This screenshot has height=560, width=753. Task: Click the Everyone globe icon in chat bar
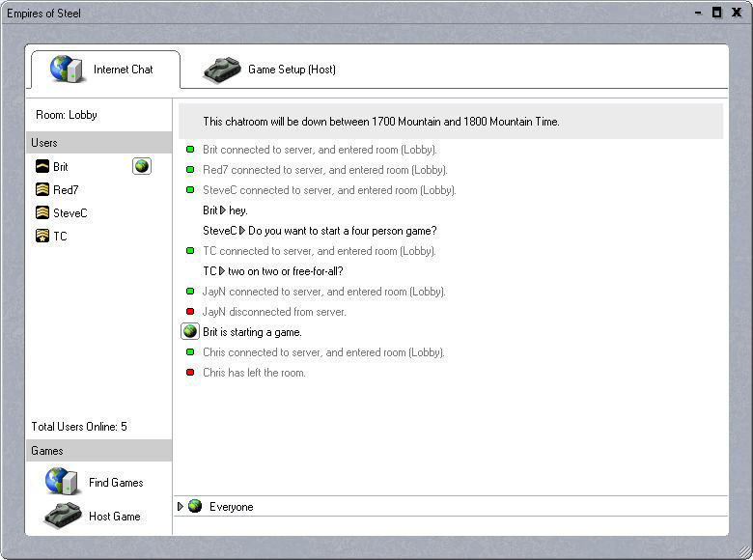click(x=195, y=506)
